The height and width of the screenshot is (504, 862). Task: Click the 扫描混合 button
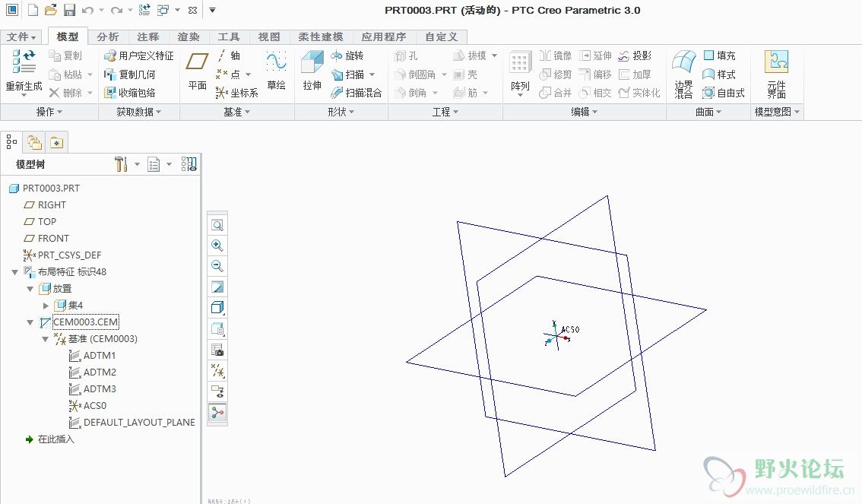tap(357, 93)
